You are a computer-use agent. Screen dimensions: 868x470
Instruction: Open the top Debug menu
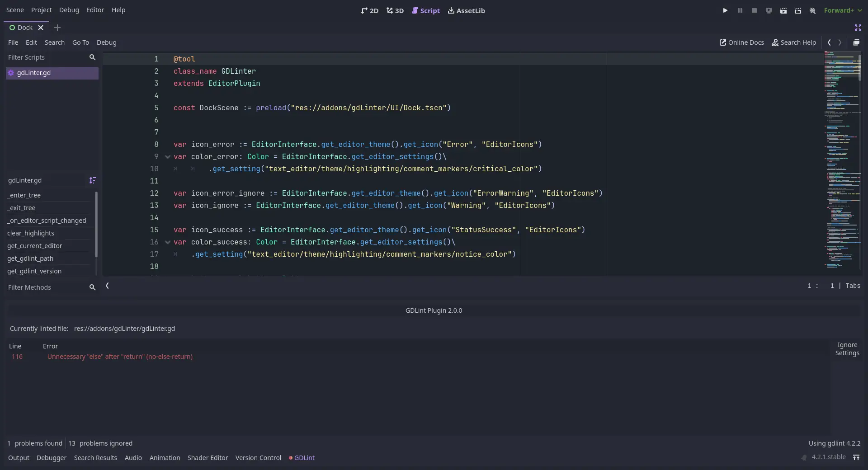(69, 10)
